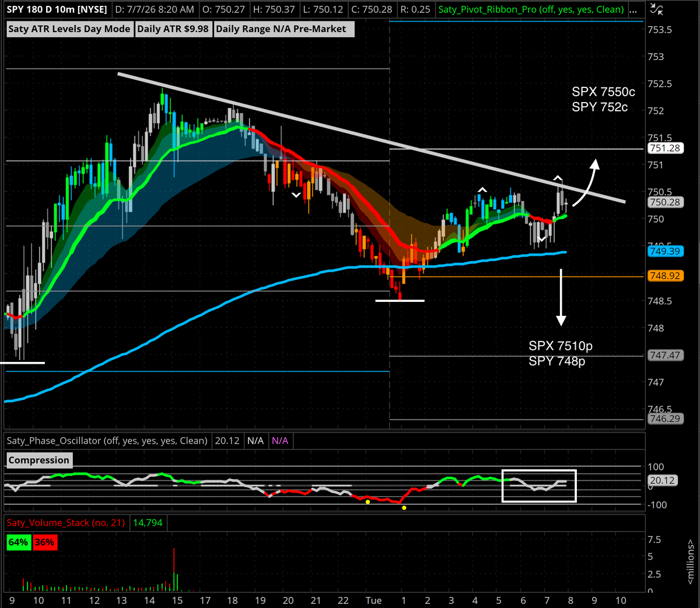Click the 'Daily Range N/A Pre-Market' label
Viewport: 700px width, 608px height.
283,29
